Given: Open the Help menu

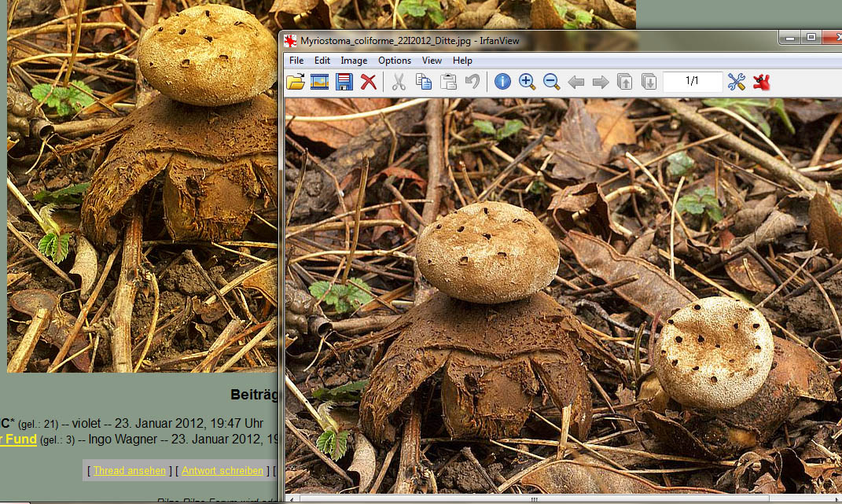Looking at the screenshot, I should (x=462, y=61).
